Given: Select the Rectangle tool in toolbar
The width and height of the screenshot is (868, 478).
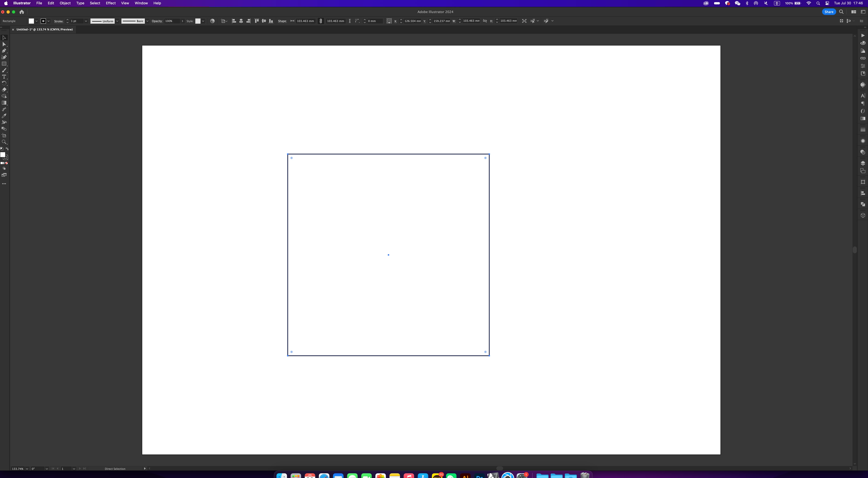Looking at the screenshot, I should [4, 64].
